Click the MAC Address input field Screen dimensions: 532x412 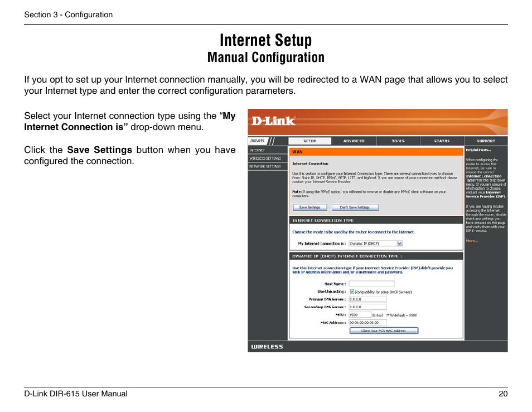pyautogui.click(x=367, y=323)
